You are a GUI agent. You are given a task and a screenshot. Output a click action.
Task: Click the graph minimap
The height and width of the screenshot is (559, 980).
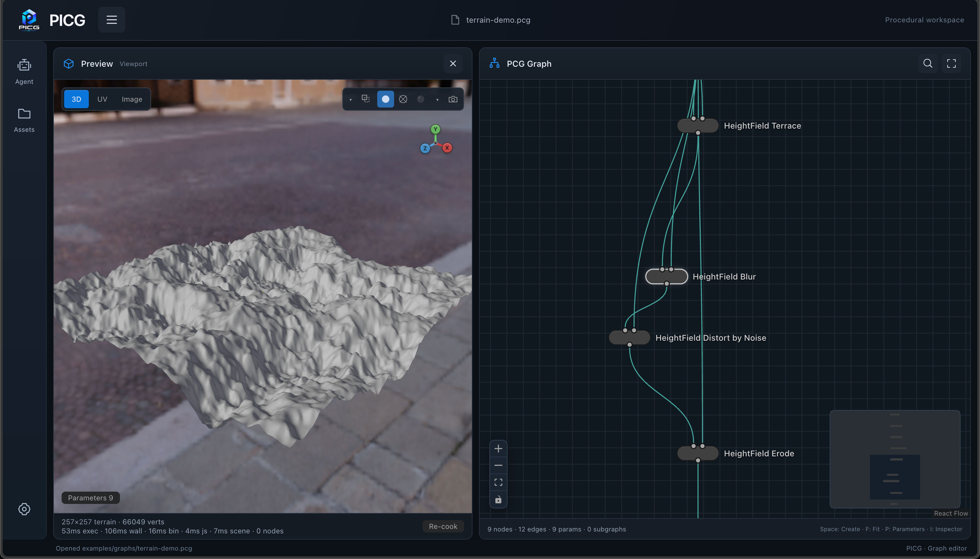pyautogui.click(x=895, y=459)
